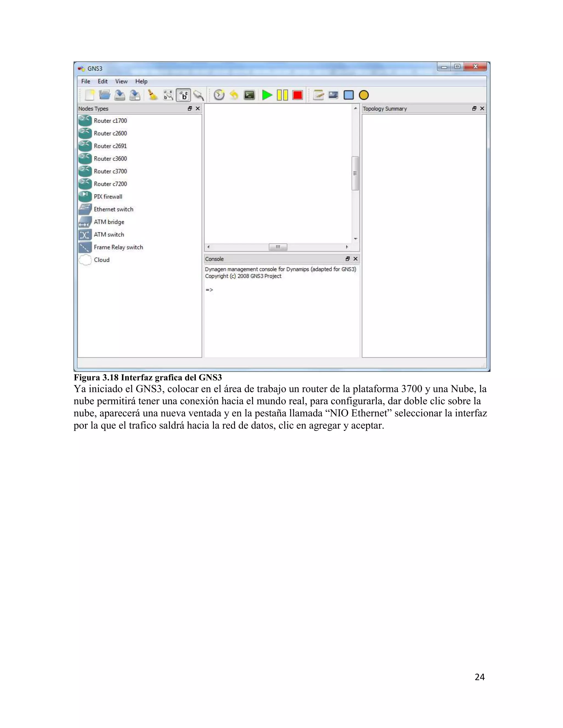Click the 'Cloud' label text
This screenshot has width=563, height=728.
pyautogui.click(x=102, y=260)
